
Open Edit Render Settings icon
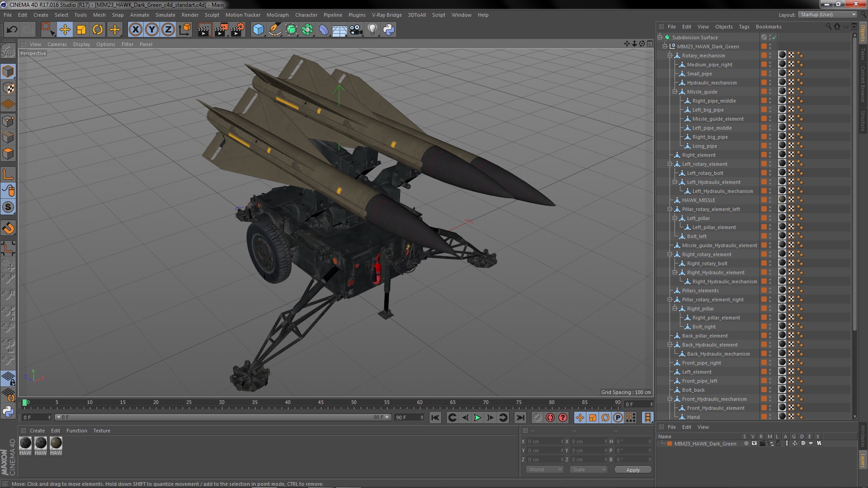[238, 30]
